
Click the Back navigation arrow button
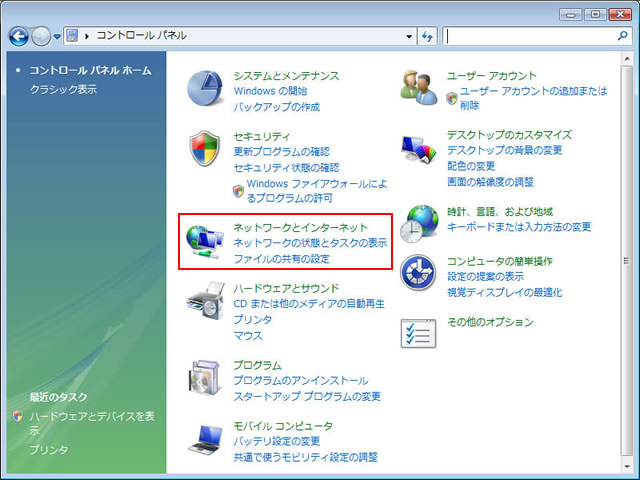point(19,36)
